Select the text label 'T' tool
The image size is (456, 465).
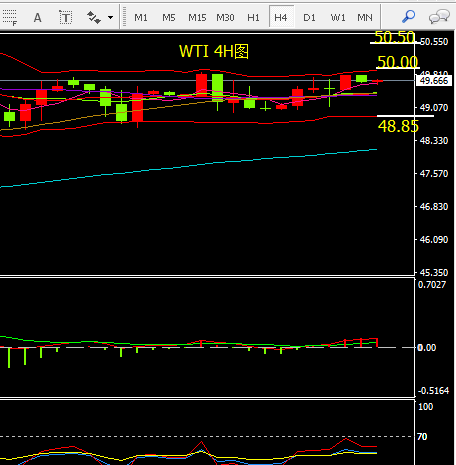click(x=65, y=17)
